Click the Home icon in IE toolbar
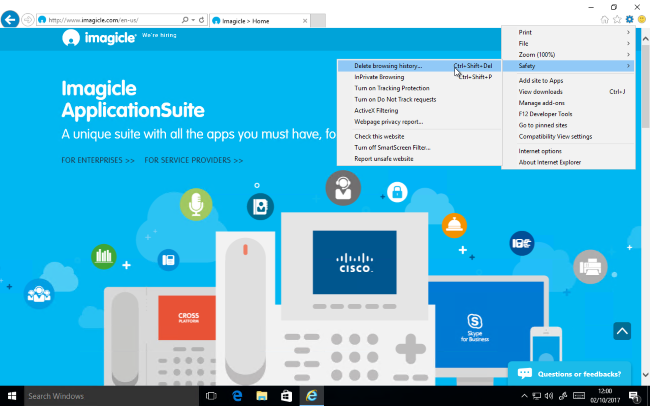The height and width of the screenshot is (406, 650). click(x=605, y=19)
